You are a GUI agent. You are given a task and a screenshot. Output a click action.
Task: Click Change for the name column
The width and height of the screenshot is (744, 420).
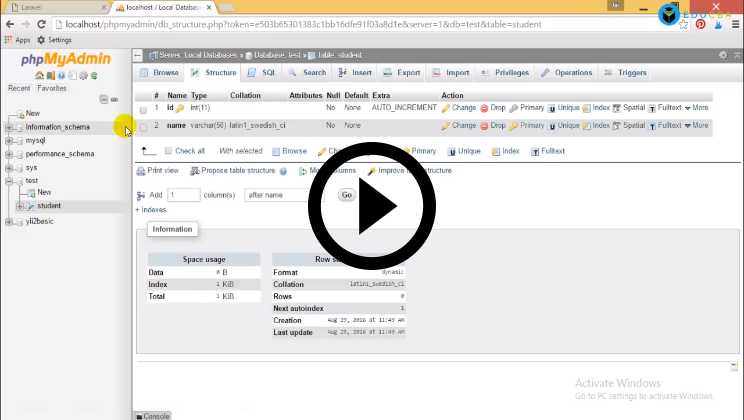[x=458, y=126]
